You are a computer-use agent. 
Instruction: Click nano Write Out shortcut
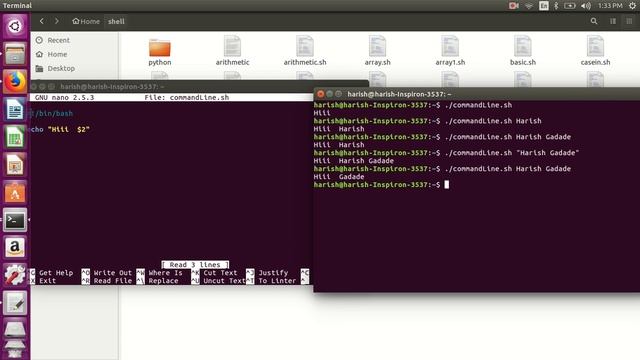click(x=107, y=273)
